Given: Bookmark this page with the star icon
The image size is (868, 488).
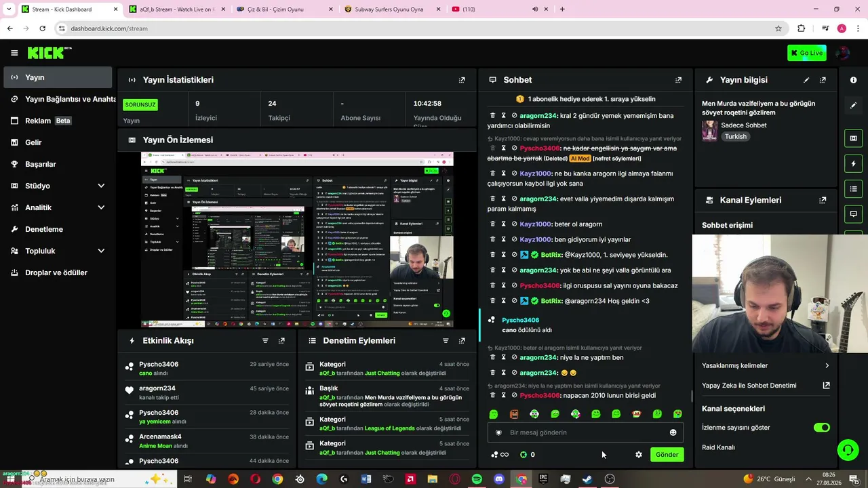Looking at the screenshot, I should pyautogui.click(x=778, y=28).
